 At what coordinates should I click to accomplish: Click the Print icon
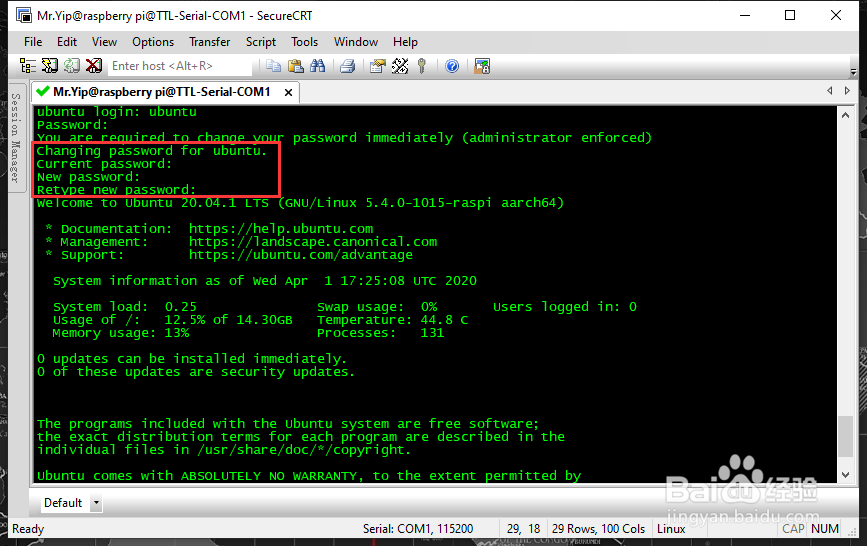[x=348, y=66]
